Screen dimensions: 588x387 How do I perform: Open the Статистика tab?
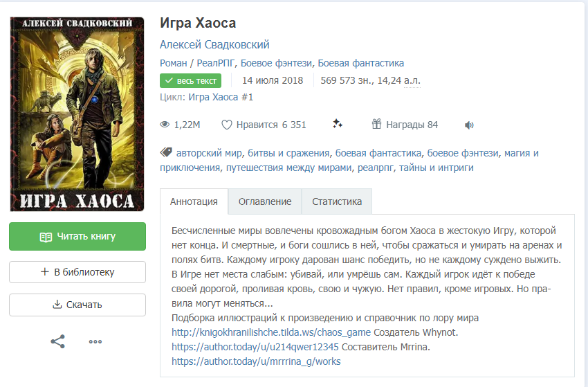pyautogui.click(x=337, y=201)
